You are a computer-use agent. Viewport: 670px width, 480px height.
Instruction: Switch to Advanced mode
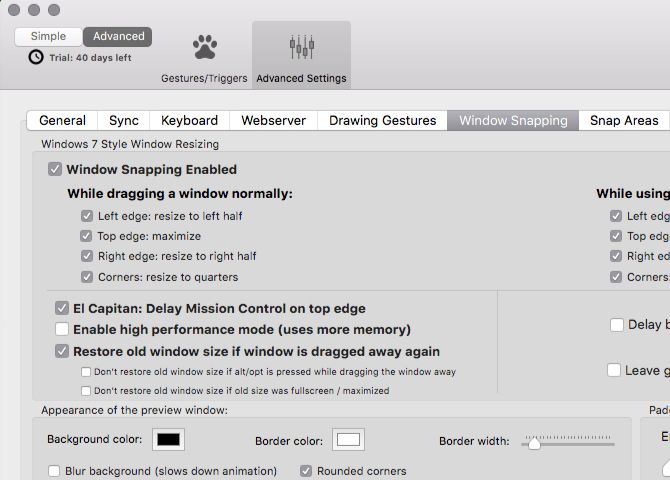[x=118, y=36]
